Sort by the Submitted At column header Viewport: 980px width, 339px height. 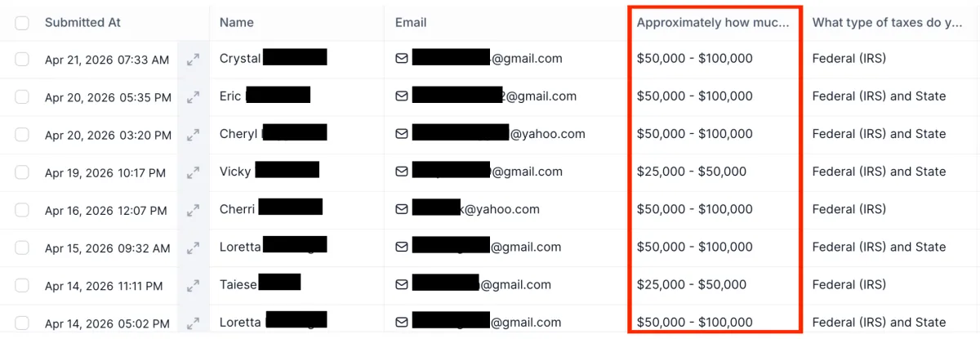[82, 23]
